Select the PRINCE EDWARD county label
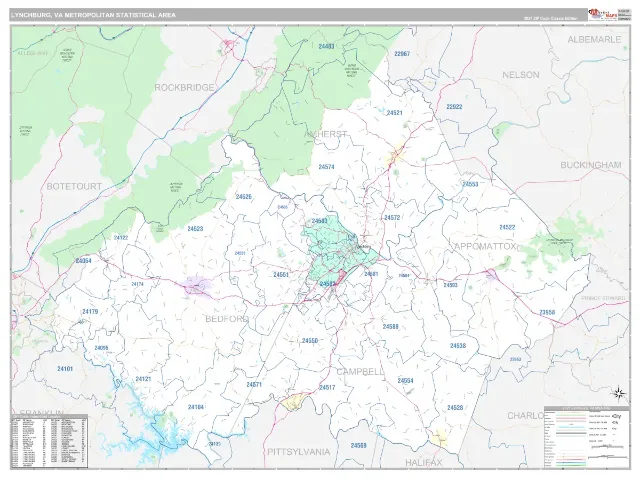 [603, 298]
